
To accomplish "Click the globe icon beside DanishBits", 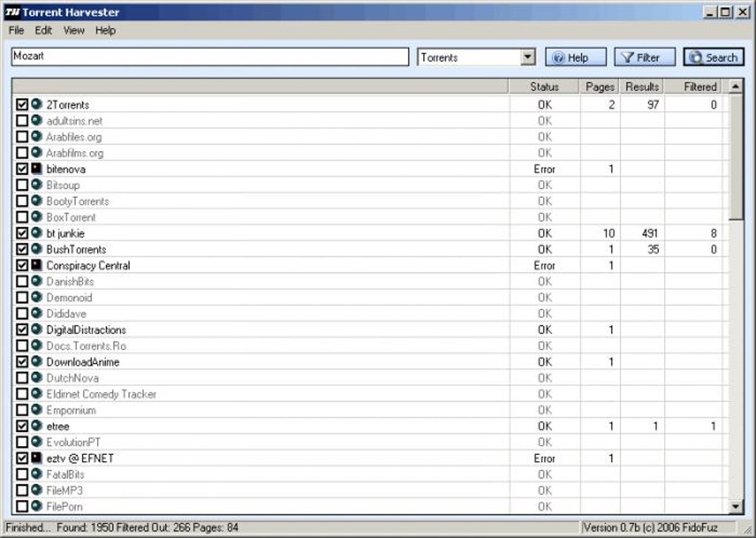I will (x=36, y=281).
